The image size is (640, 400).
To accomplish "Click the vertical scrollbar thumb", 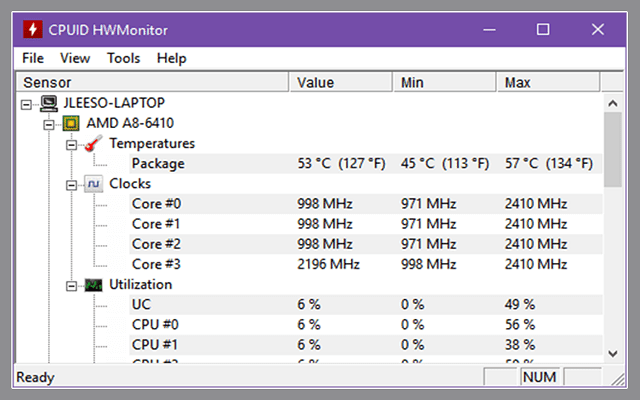I will (613, 150).
